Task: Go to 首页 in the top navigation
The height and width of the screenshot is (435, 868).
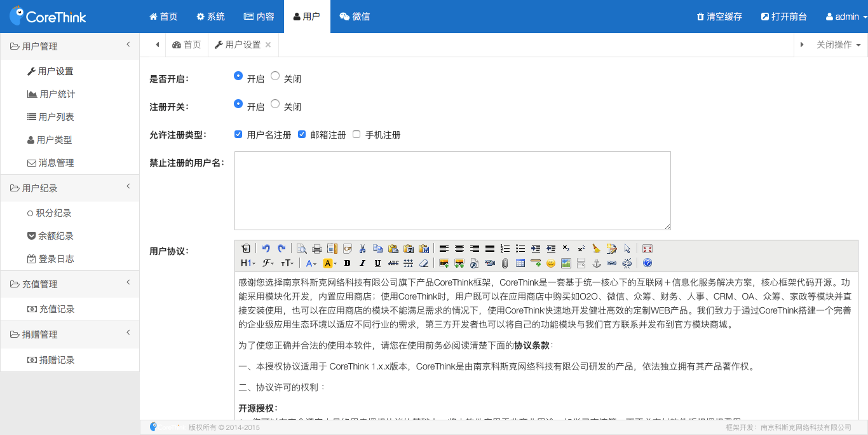Action: [x=163, y=17]
